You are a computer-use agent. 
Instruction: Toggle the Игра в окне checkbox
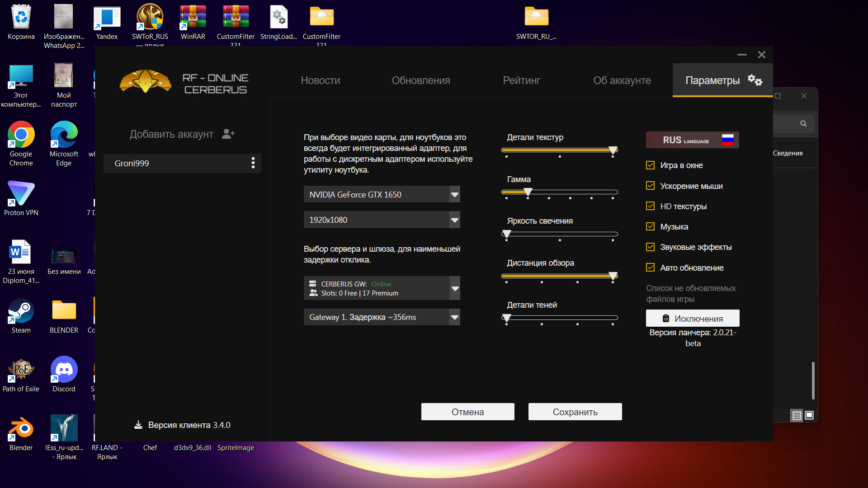[650, 165]
